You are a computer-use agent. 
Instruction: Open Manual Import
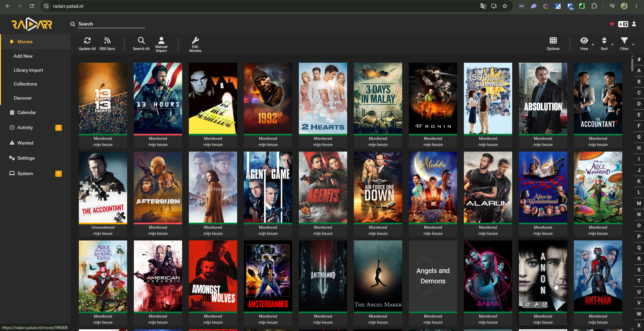click(x=161, y=44)
